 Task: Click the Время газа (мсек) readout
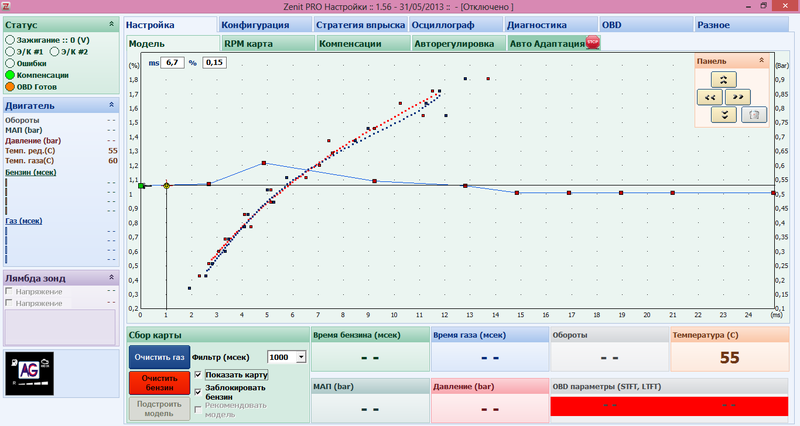[x=490, y=357]
